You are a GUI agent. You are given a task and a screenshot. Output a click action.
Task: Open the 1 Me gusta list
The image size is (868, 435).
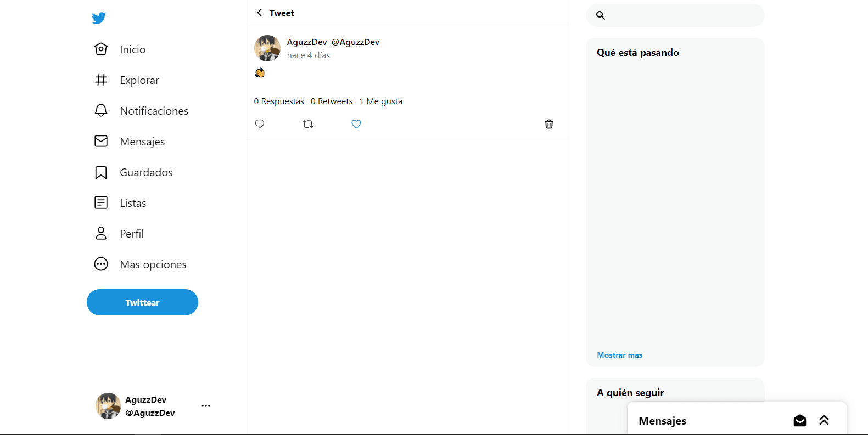pos(381,101)
